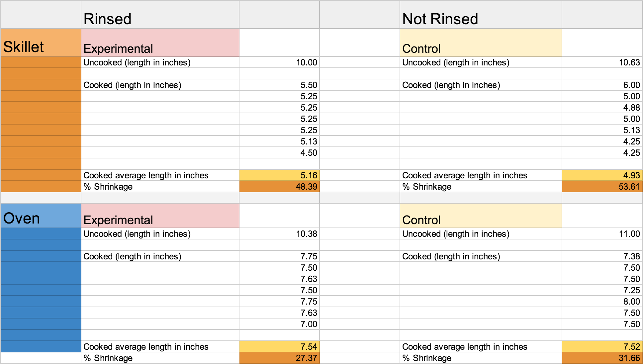Select the shrinkage value 31.66
The width and height of the screenshot is (643, 364).
click(602, 358)
